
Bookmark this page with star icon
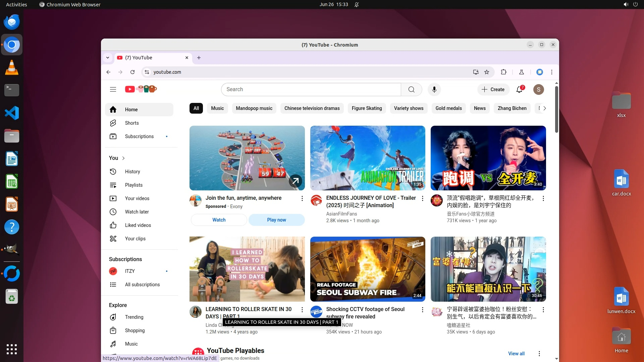coord(487,72)
